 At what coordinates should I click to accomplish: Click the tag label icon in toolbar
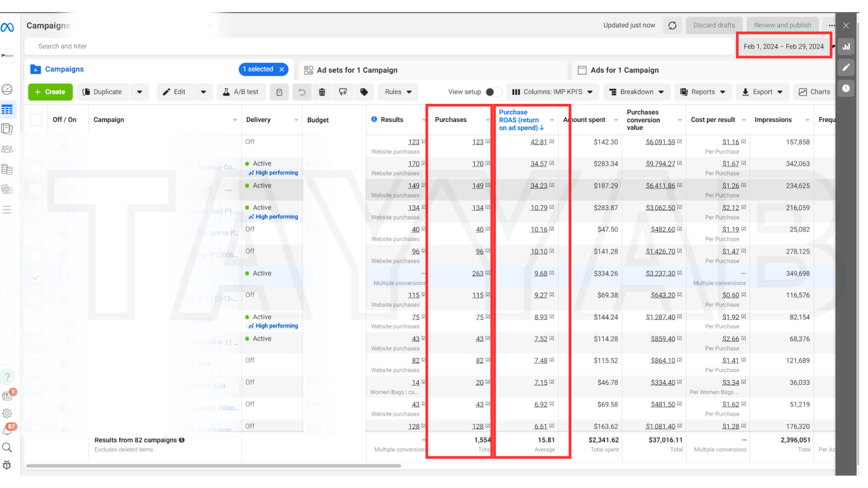364,92
